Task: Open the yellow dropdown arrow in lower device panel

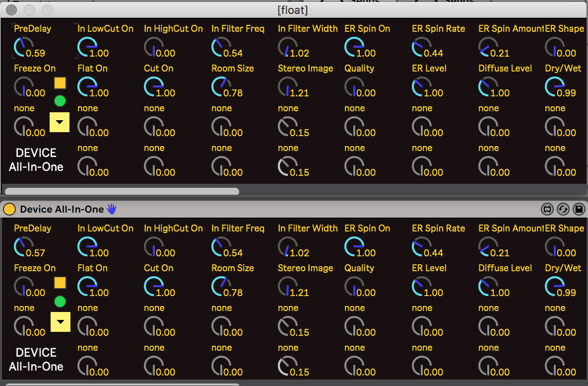Action: tap(61, 322)
